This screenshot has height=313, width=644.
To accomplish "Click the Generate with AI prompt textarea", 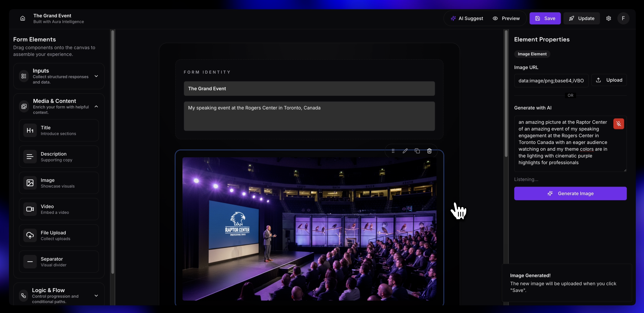I will pos(570,144).
